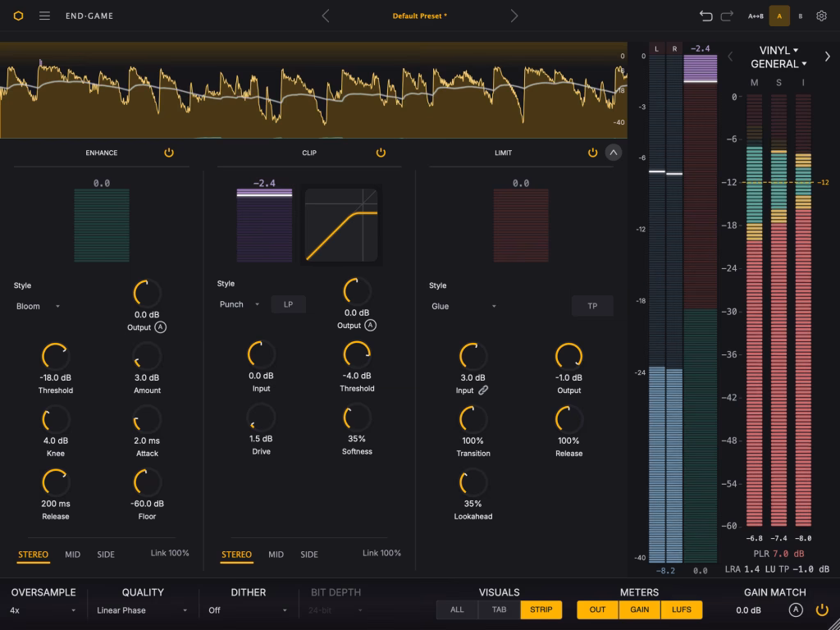
Task: Click the Limit Transition knob
Action: (x=473, y=419)
